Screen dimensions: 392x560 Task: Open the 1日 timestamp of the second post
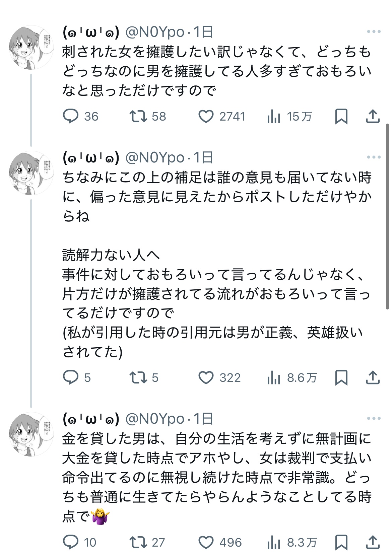(203, 157)
